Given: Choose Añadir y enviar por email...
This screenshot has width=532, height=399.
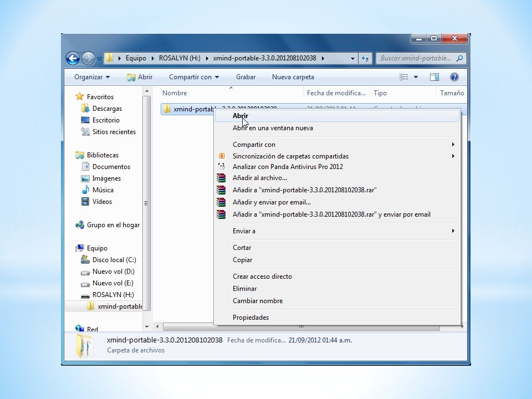Looking at the screenshot, I should [x=337, y=202].
